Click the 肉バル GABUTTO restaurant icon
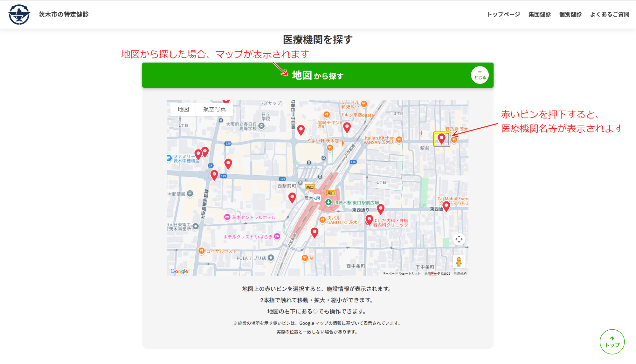This screenshot has height=364, width=636. click(x=322, y=219)
